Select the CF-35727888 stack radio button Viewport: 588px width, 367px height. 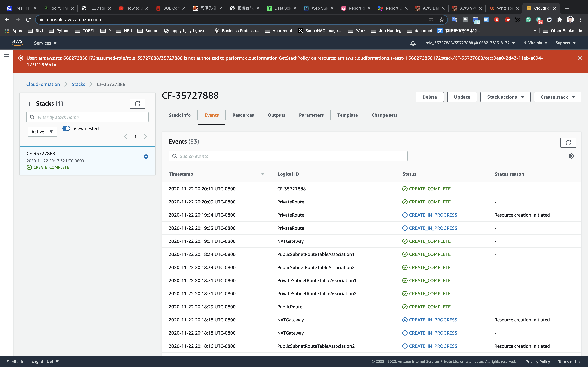[146, 157]
